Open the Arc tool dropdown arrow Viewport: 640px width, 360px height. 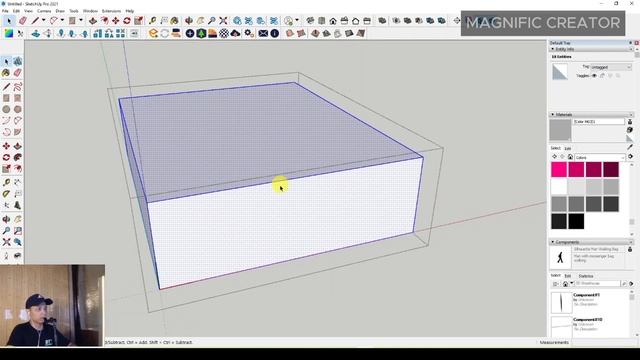click(62, 20)
